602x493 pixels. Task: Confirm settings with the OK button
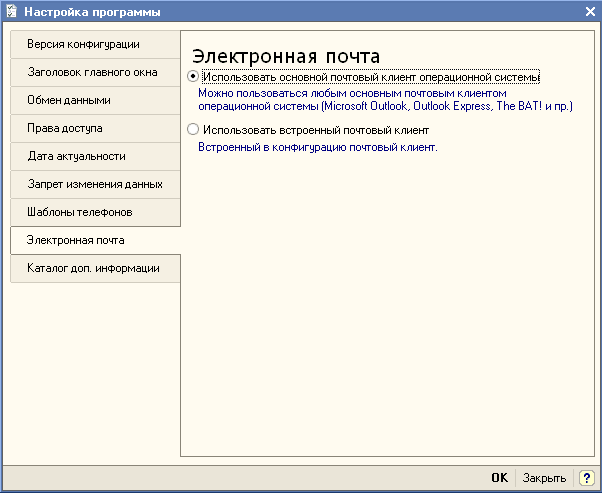click(x=499, y=478)
